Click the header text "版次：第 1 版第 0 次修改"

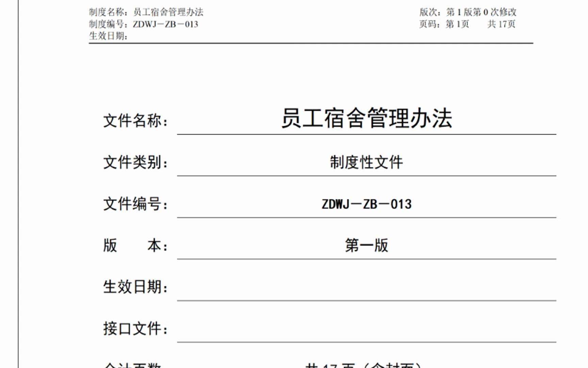point(468,12)
